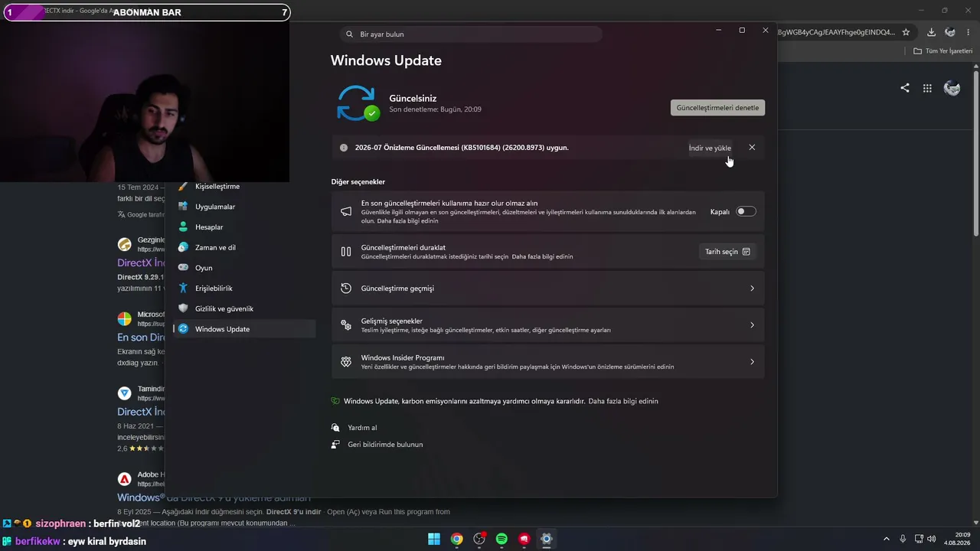Click the history clock icon for Güncelleştirme geçmişi
The image size is (980, 551).
click(x=346, y=289)
